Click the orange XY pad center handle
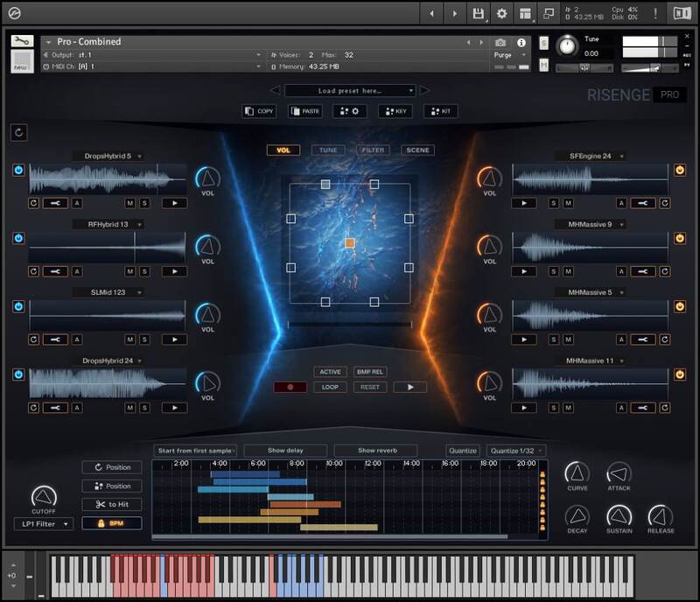This screenshot has height=602, width=700. (x=349, y=242)
